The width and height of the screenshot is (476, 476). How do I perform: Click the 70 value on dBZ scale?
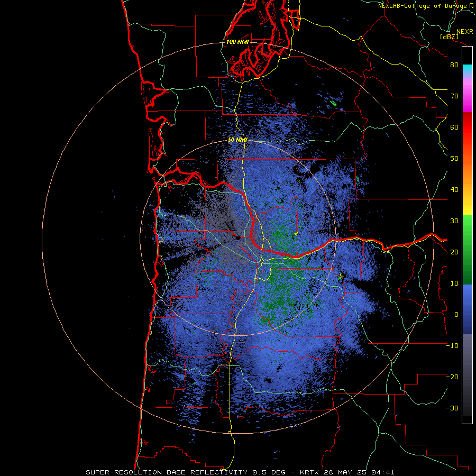[454, 96]
